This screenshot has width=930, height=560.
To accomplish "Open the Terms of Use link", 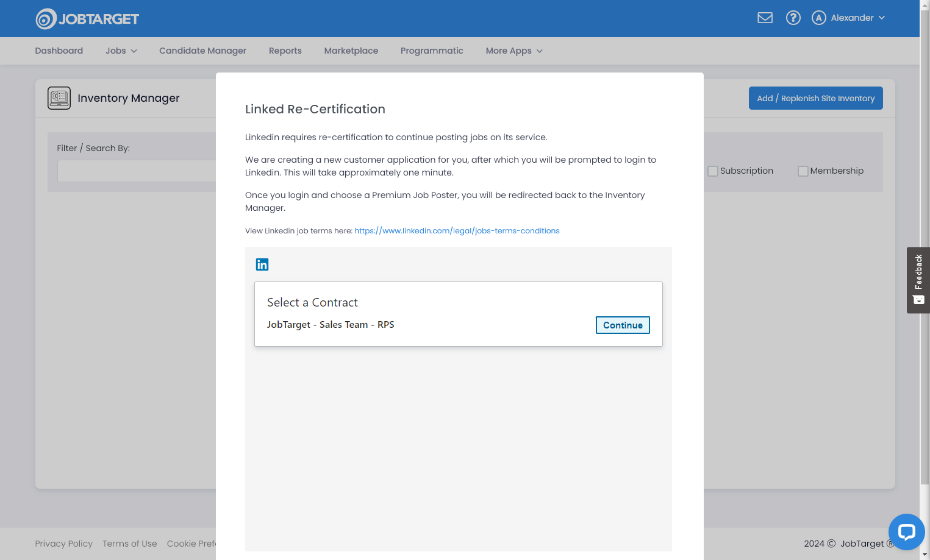I will [129, 544].
